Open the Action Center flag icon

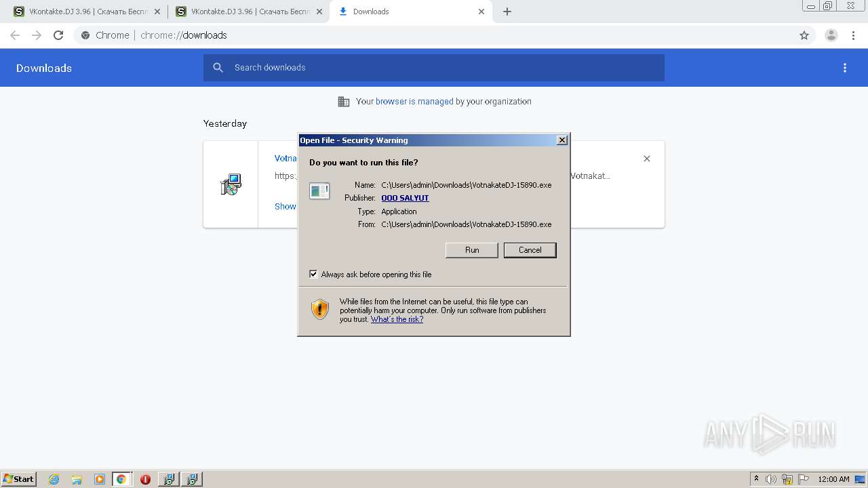point(804,479)
